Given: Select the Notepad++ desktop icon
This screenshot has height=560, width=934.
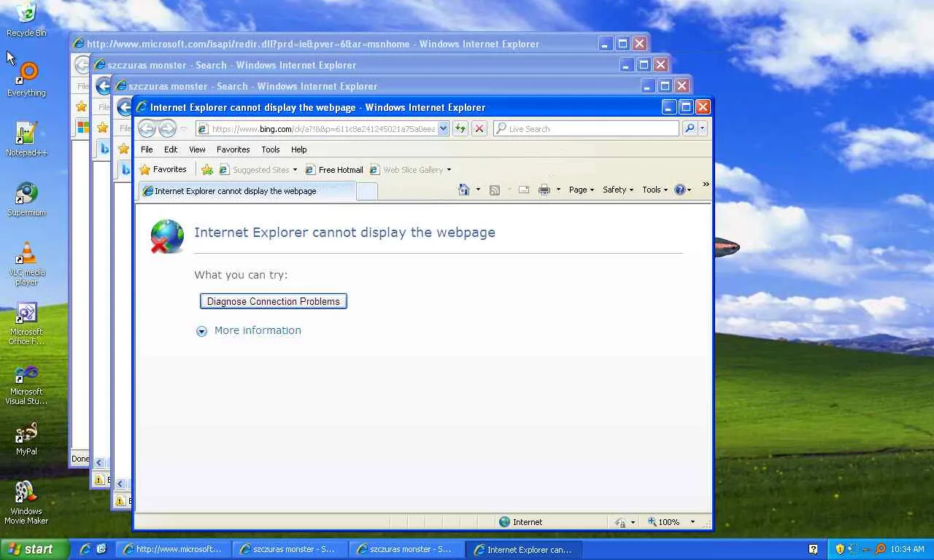Looking at the screenshot, I should tap(26, 139).
